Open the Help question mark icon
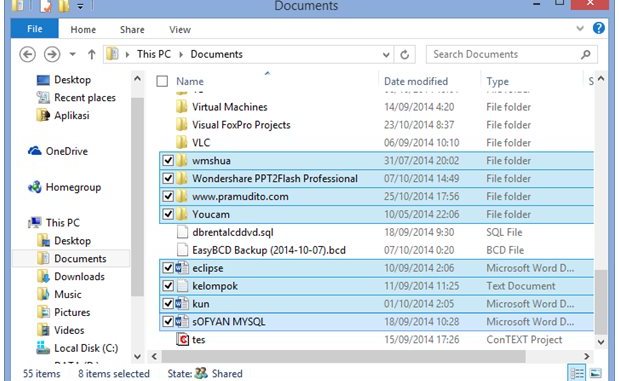Image resolution: width=619 pixels, height=381 pixels. tap(598, 28)
